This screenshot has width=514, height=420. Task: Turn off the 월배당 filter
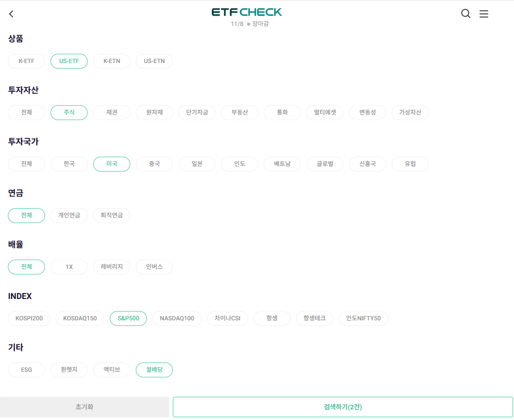coord(154,369)
